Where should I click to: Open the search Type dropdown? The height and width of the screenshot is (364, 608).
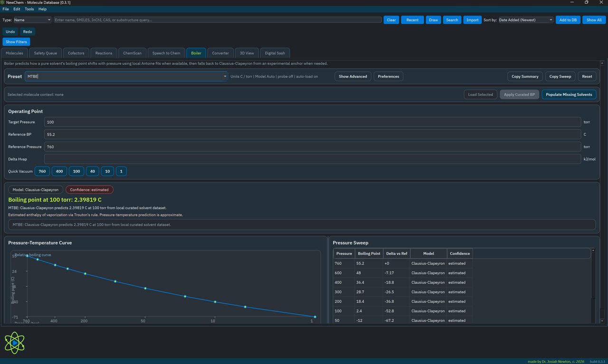32,20
